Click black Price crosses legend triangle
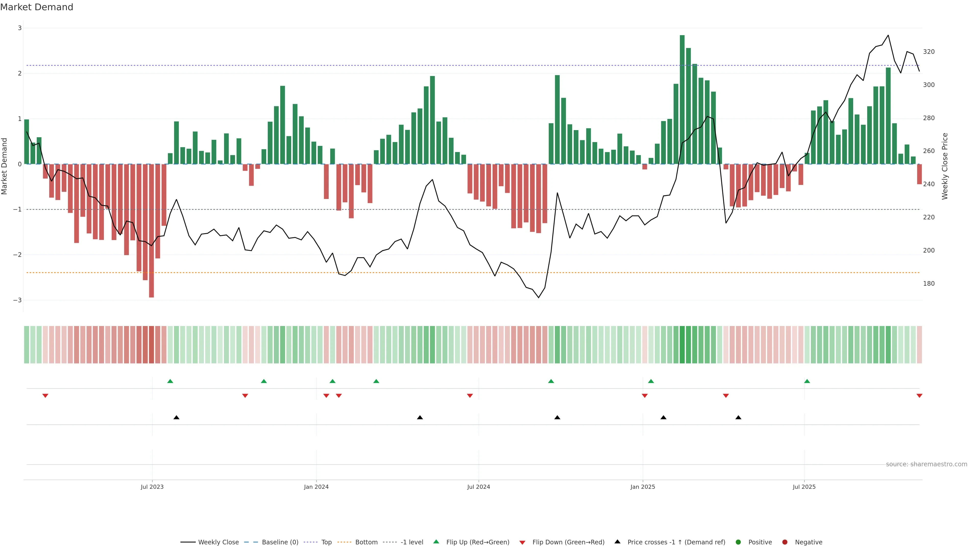Image resolution: width=980 pixels, height=551 pixels. (617, 542)
